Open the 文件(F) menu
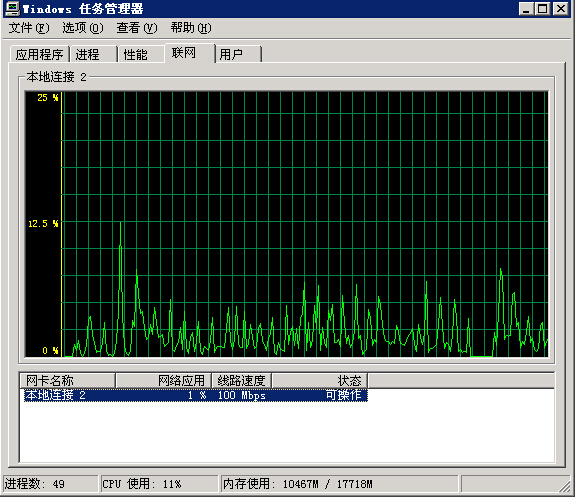Screen dimensions: 575x497 (29, 28)
